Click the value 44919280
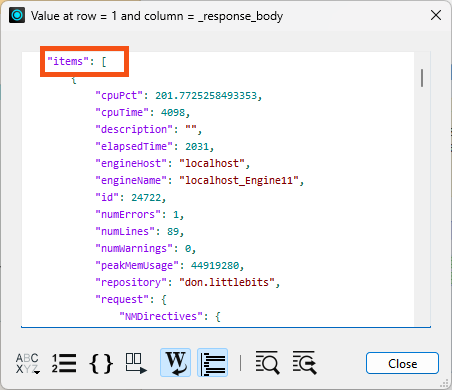452x390 pixels. 215,266
